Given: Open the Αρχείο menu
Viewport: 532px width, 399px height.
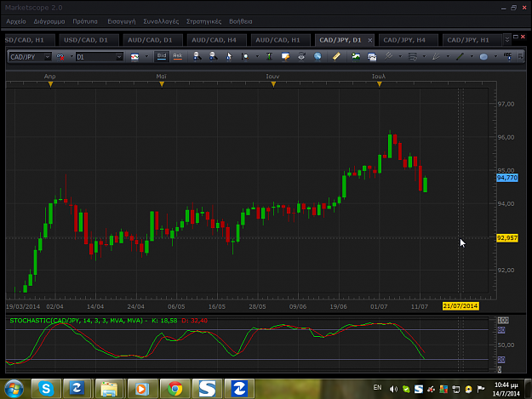Looking at the screenshot, I should coord(16,21).
